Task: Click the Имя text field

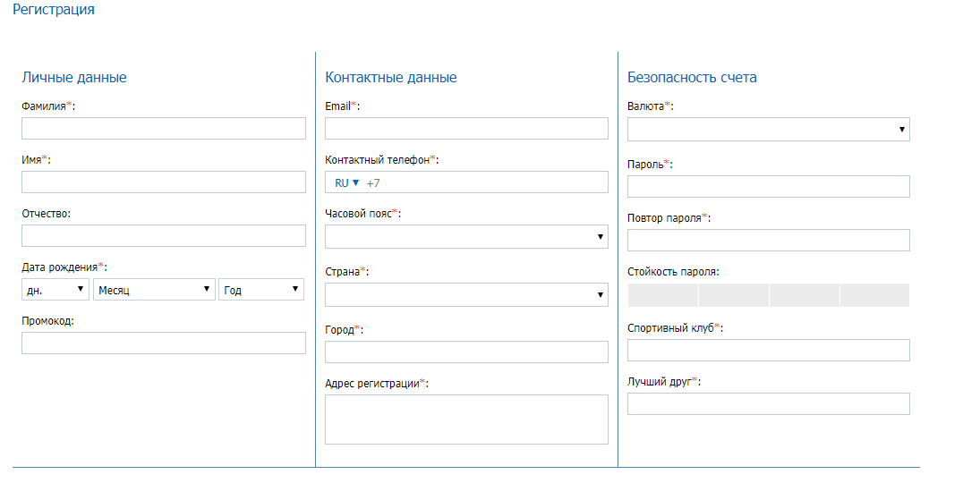Action: pyautogui.click(x=163, y=182)
